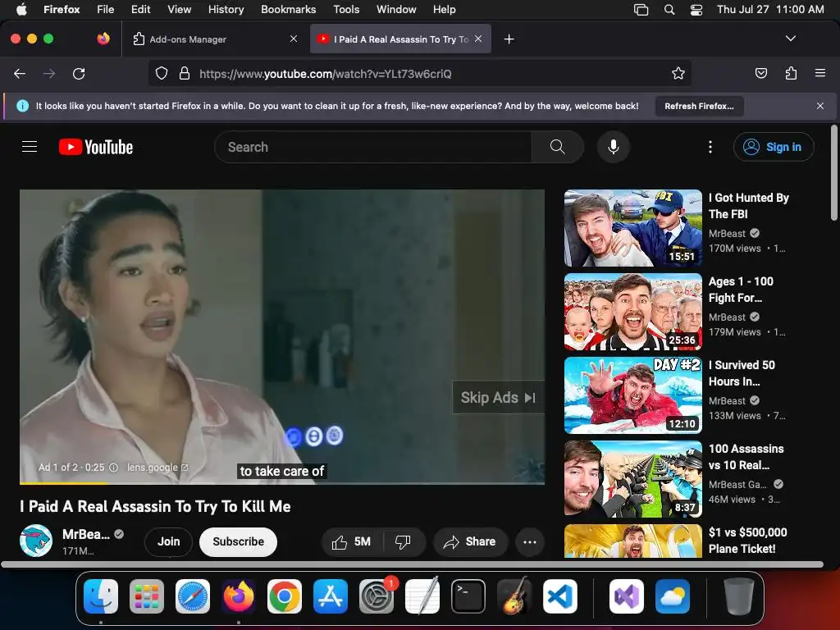Open Spotlight search in menu bar
Viewport: 840px width, 630px height.
[669, 9]
